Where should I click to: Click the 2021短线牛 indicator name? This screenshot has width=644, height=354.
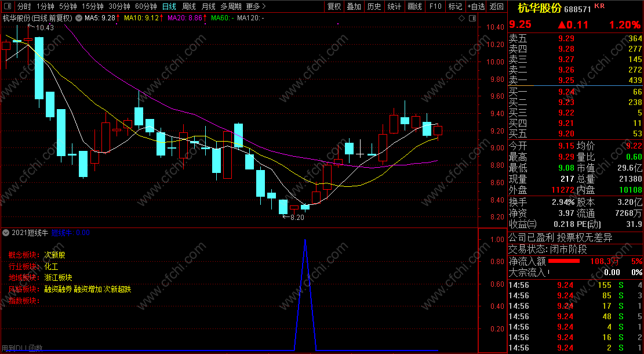pos(30,233)
